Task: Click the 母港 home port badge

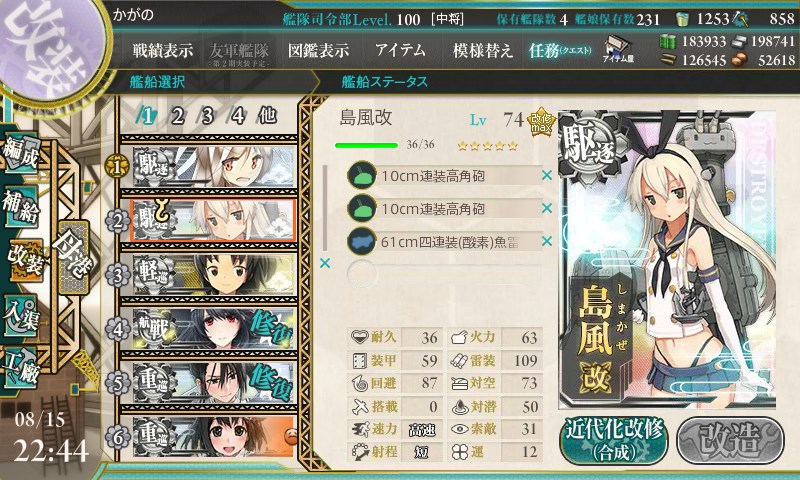Action: pyautogui.click(x=74, y=257)
